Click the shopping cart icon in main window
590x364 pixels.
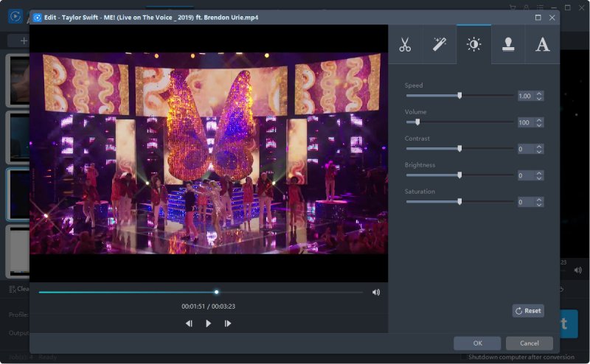pos(513,7)
